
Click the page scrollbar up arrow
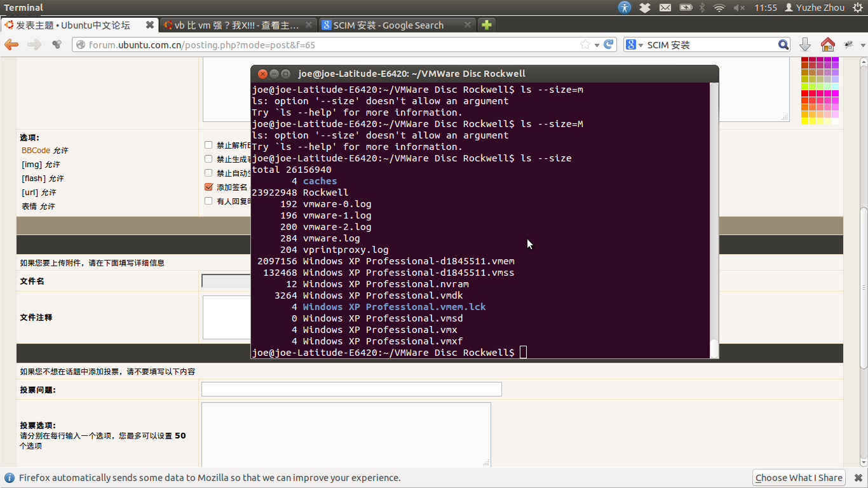click(863, 62)
